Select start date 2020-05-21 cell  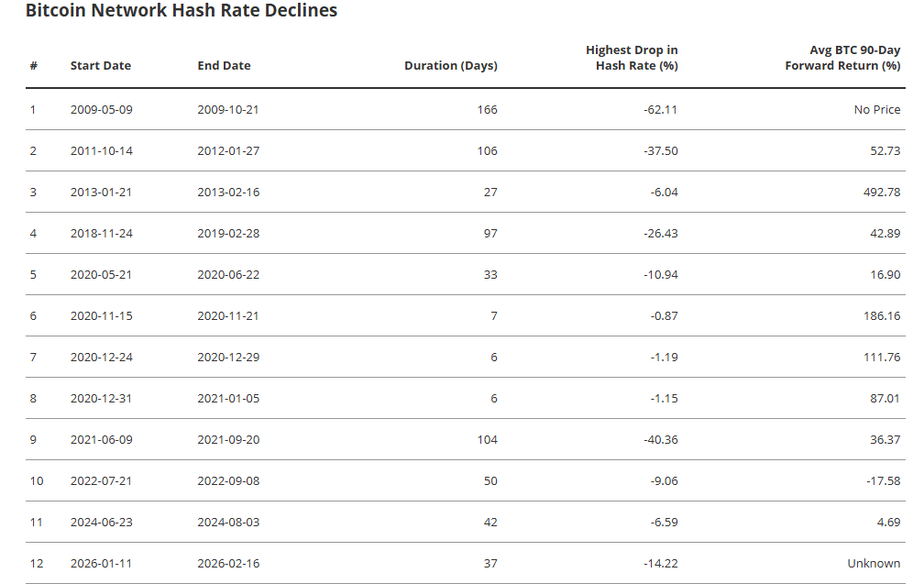(102, 275)
